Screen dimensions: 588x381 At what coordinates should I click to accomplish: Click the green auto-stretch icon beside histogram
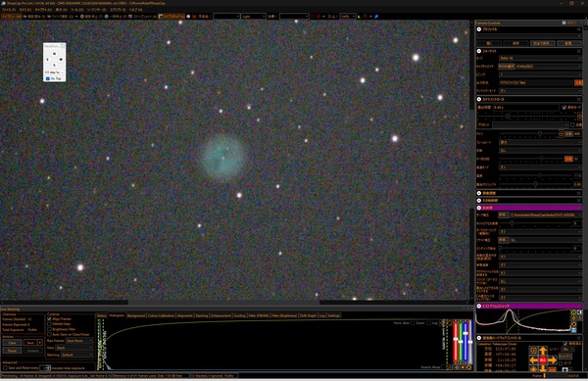573,312
